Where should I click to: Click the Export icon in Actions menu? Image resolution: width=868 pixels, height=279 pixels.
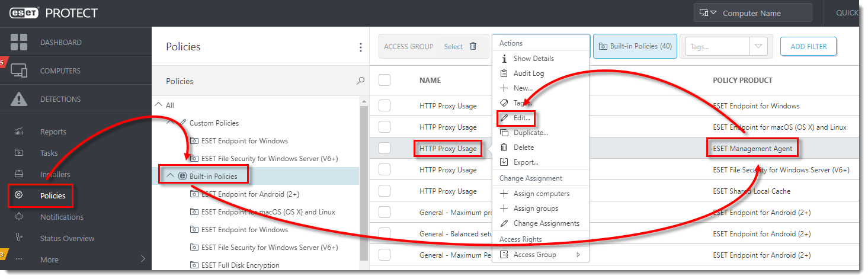[x=504, y=162]
